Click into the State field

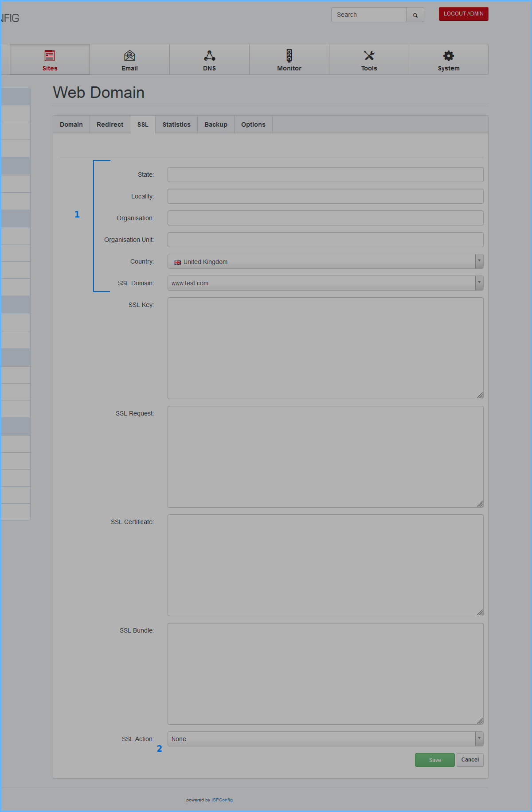click(325, 175)
